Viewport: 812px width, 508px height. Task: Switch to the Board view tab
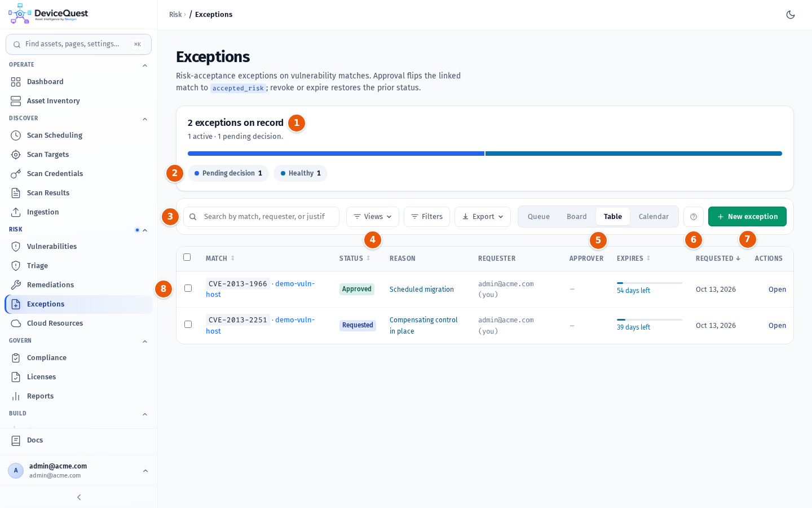coord(577,217)
